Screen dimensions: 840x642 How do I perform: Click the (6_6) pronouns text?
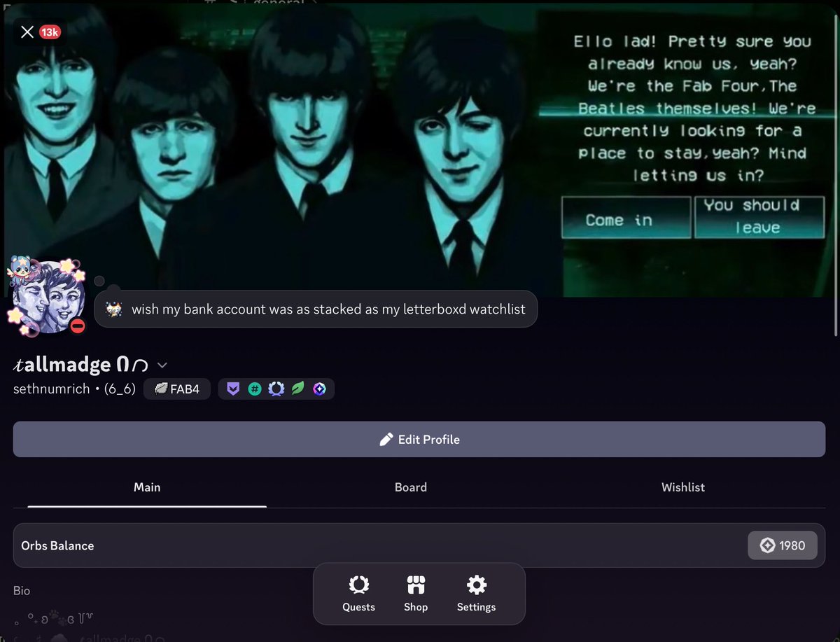[x=120, y=389]
